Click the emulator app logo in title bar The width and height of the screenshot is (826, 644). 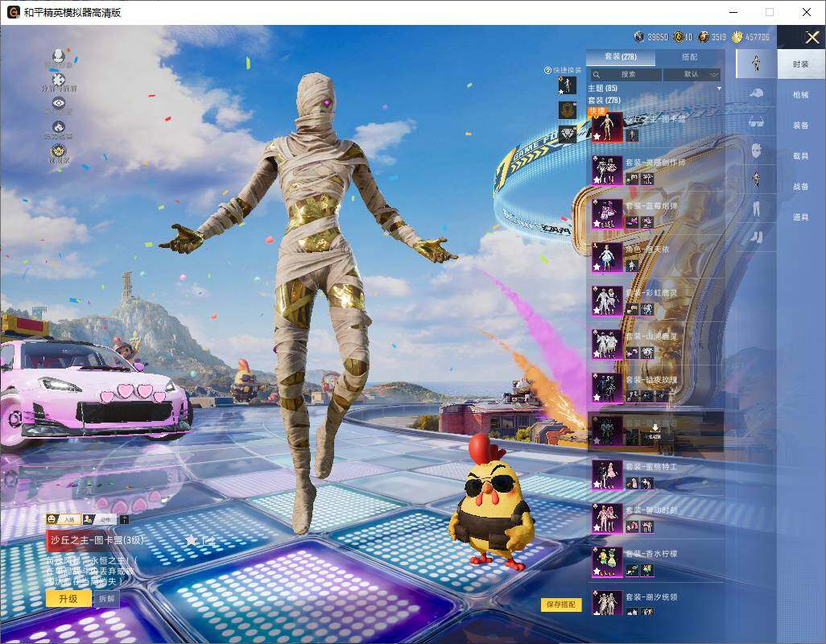[x=13, y=12]
